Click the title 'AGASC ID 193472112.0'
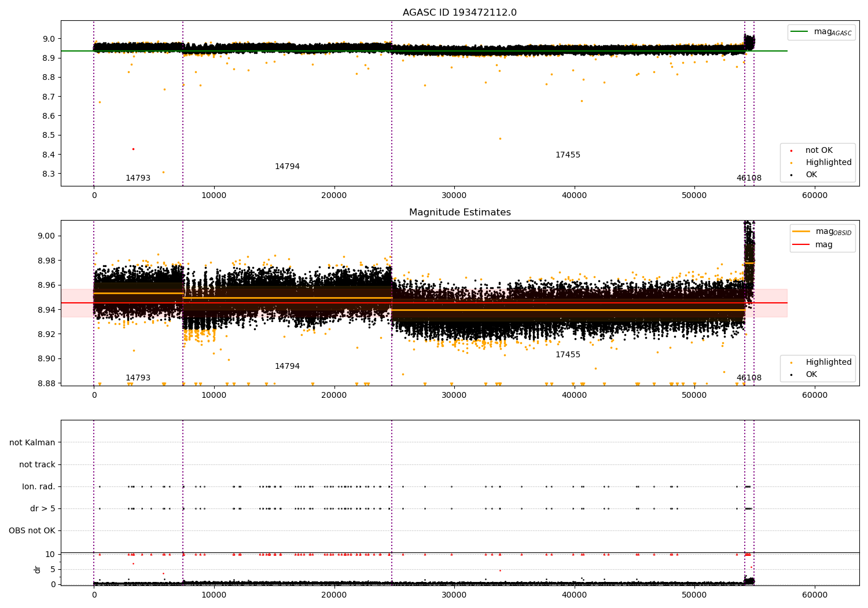Image resolution: width=868 pixels, height=608 pixels. tap(459, 13)
